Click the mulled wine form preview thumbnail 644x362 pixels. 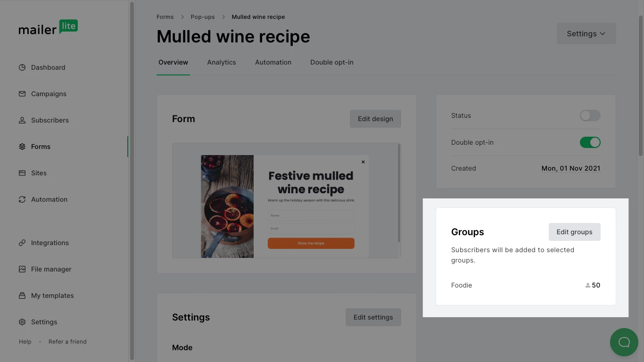(x=285, y=206)
